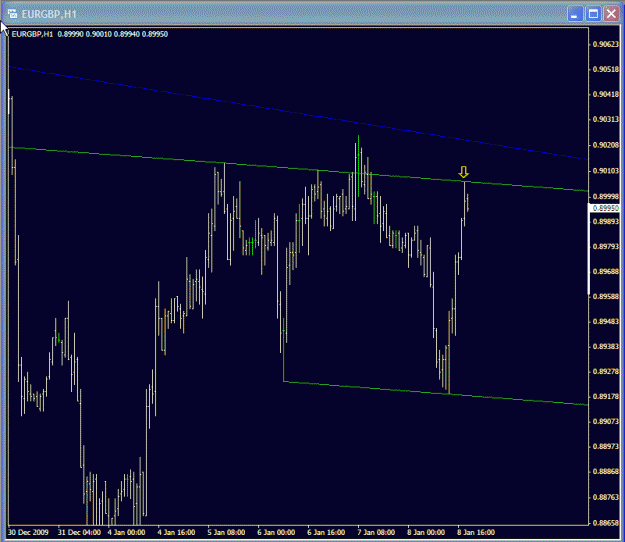625x542 pixels.
Task: Click the current price label 0.89950
Action: pyautogui.click(x=605, y=208)
